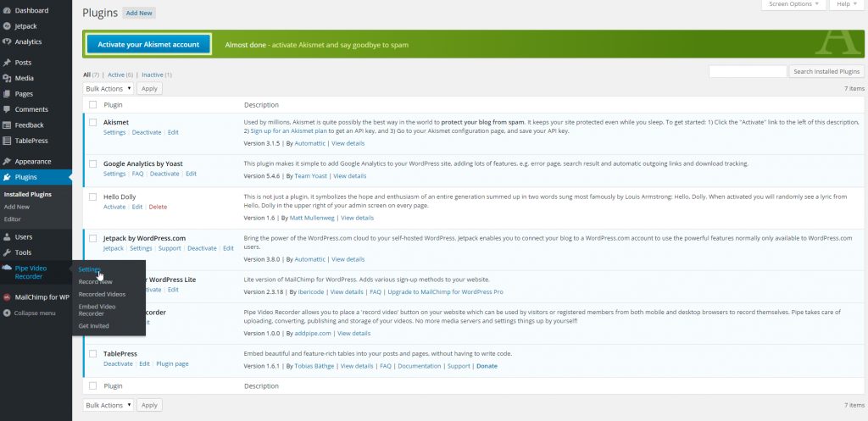Viewport: 868px width, 421px height.
Task: Click the Plugin column header at top
Action: click(x=113, y=104)
